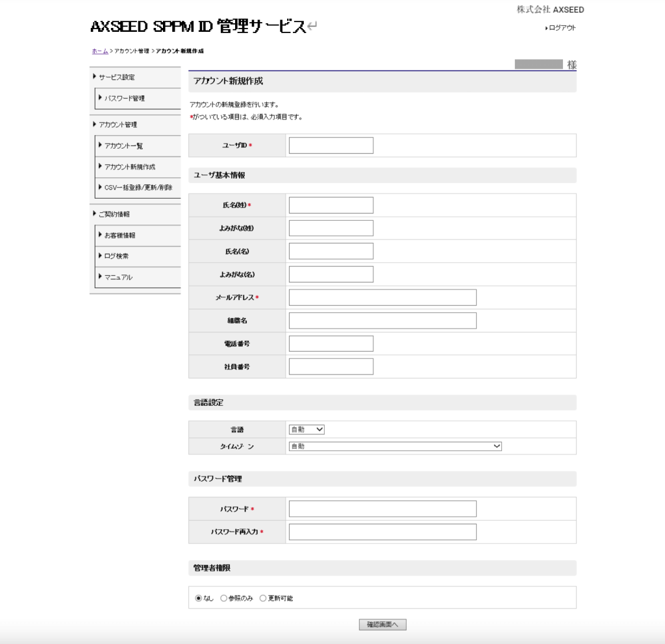Click the よみがな(名) input field
This screenshot has width=665, height=644.
(x=331, y=275)
